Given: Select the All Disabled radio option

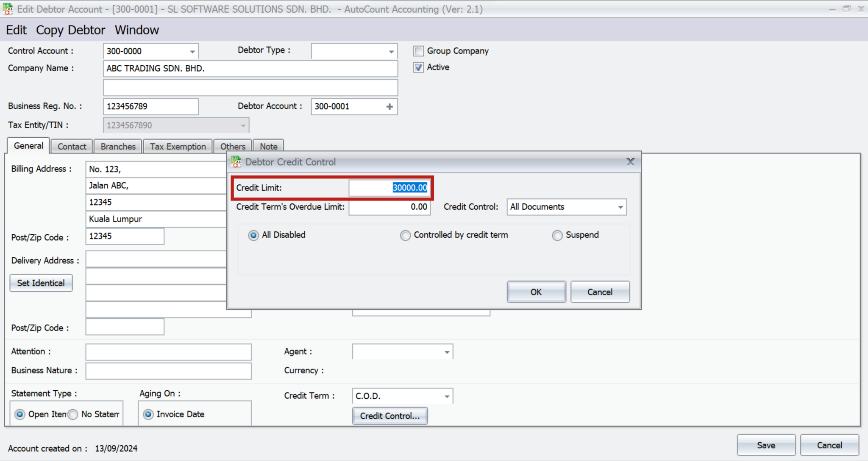Looking at the screenshot, I should (x=253, y=235).
